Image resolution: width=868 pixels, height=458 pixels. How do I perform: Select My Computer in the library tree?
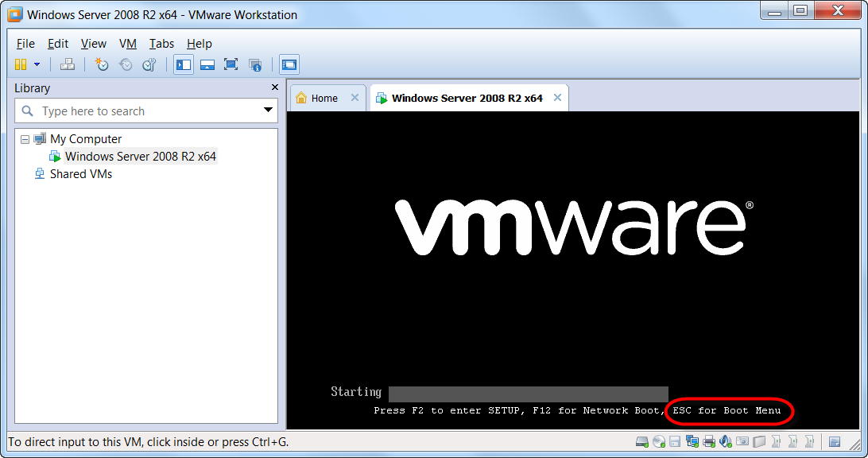click(86, 139)
